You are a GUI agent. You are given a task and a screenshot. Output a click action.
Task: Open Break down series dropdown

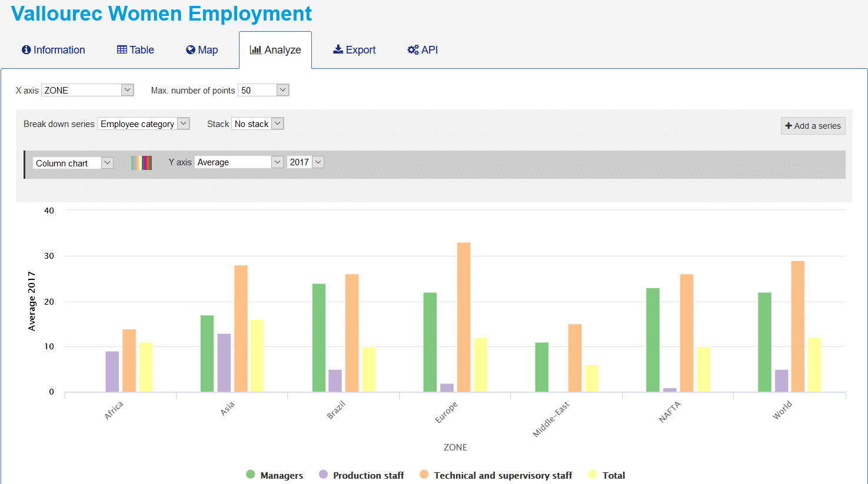(143, 123)
